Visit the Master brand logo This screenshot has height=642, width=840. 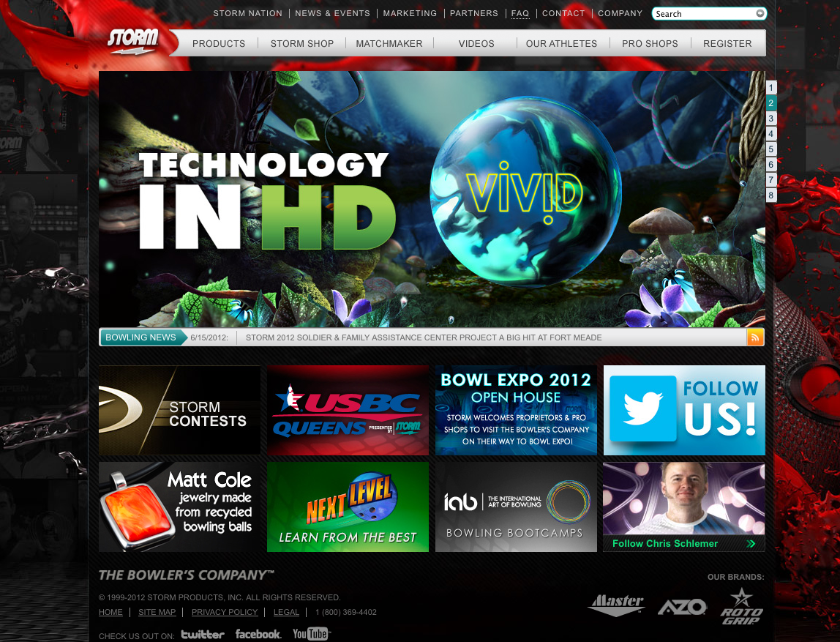pyautogui.click(x=616, y=605)
